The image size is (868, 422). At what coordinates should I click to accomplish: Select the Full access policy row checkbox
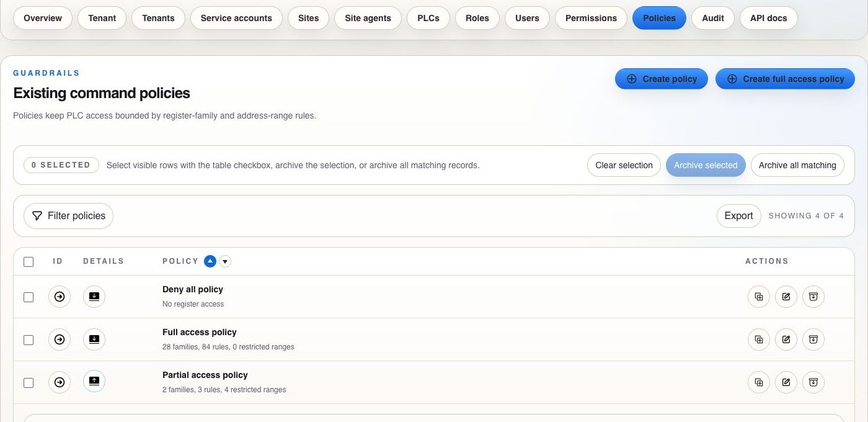pos(29,340)
